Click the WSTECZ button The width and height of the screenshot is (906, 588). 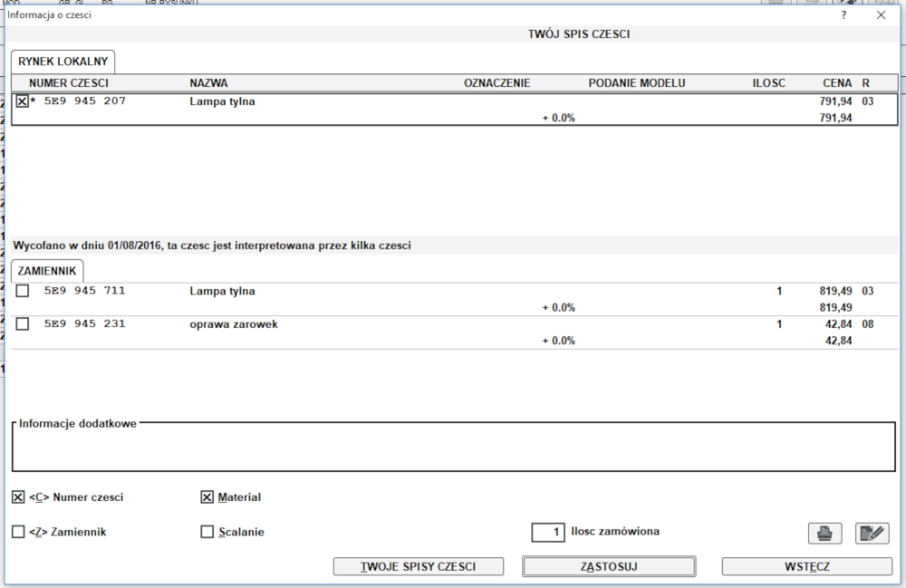806,566
